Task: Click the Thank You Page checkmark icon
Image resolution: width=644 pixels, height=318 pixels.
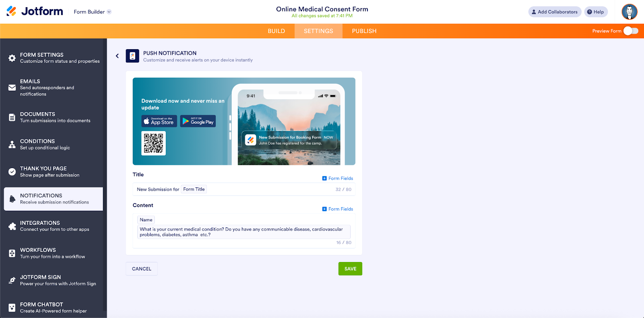Action: pos(12,172)
